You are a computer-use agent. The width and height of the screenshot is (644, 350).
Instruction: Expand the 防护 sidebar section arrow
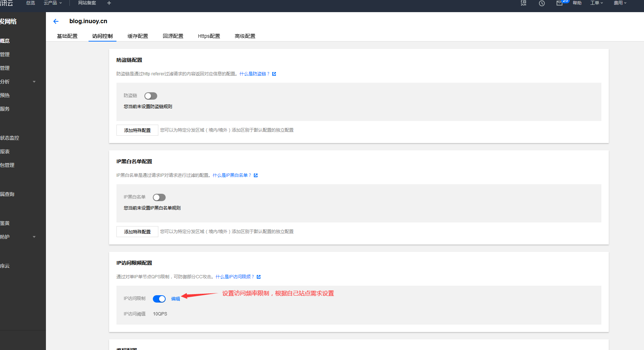[x=34, y=237]
